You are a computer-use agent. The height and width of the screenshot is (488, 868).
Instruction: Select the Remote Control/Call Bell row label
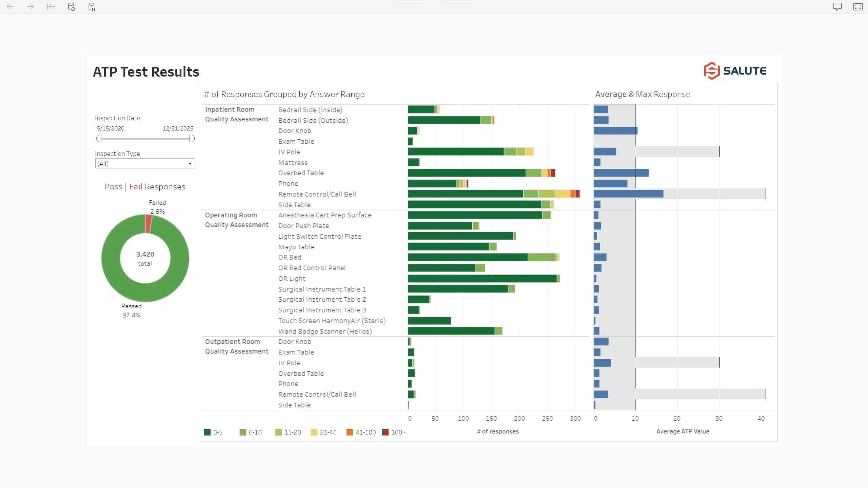click(317, 194)
